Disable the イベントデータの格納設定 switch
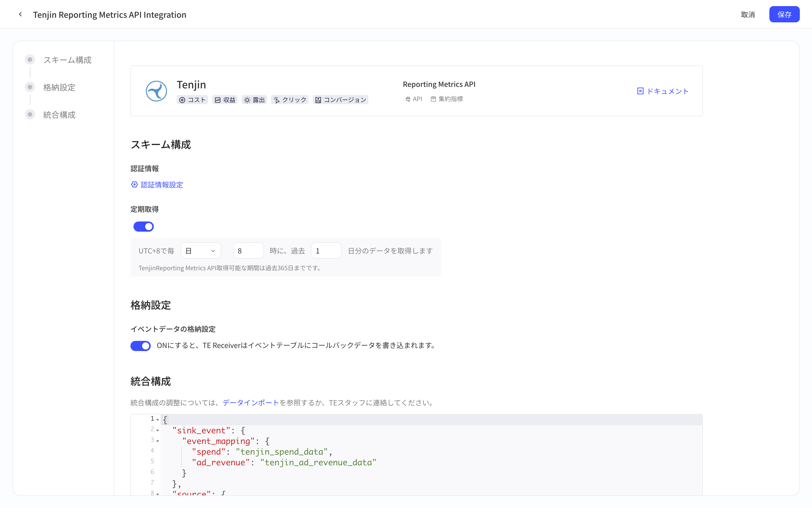Screen dimensions: 812x508 [141, 346]
